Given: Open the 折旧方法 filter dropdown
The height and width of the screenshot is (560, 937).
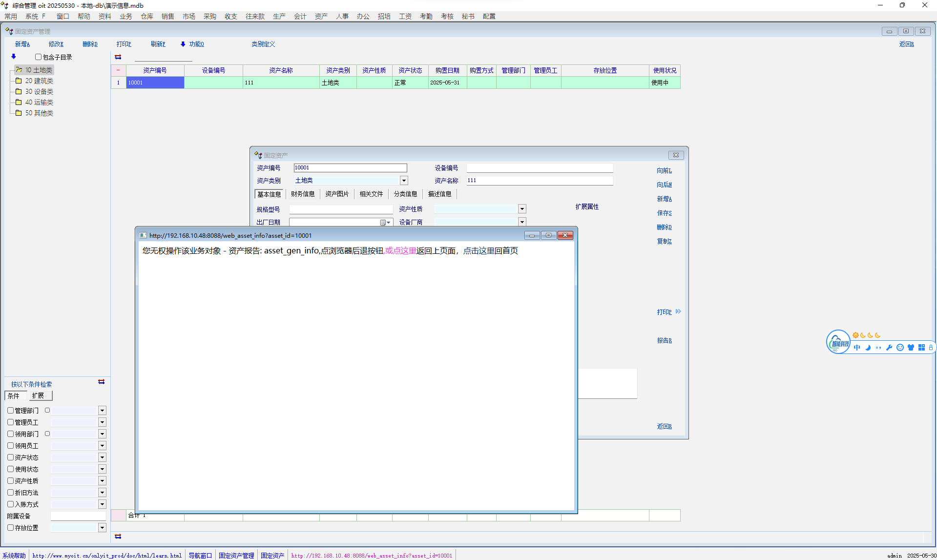Looking at the screenshot, I should point(102,493).
